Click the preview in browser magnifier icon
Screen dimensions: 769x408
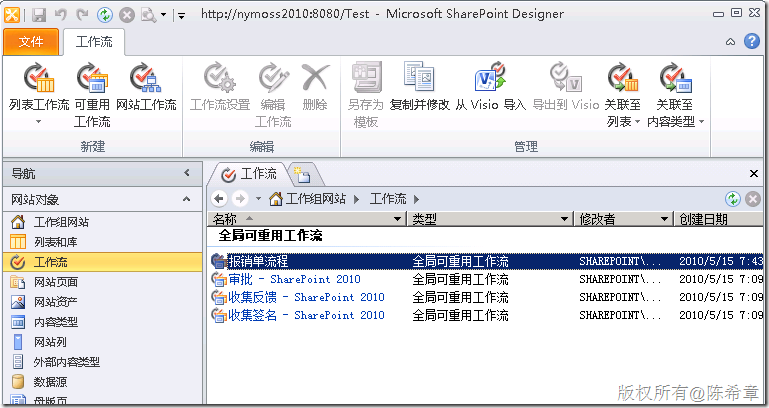click(x=148, y=15)
